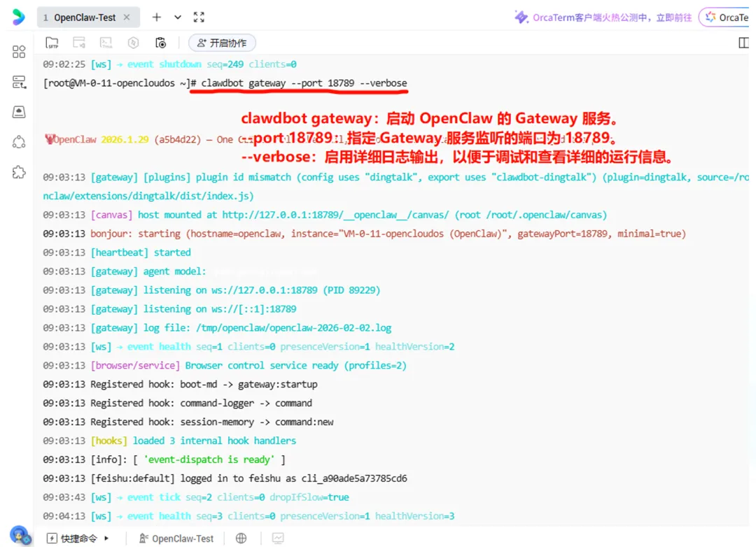Screen dimensions: 756x547
Task: Click 'listening on ws://127.0.0.1:18789' line
Action: point(211,290)
